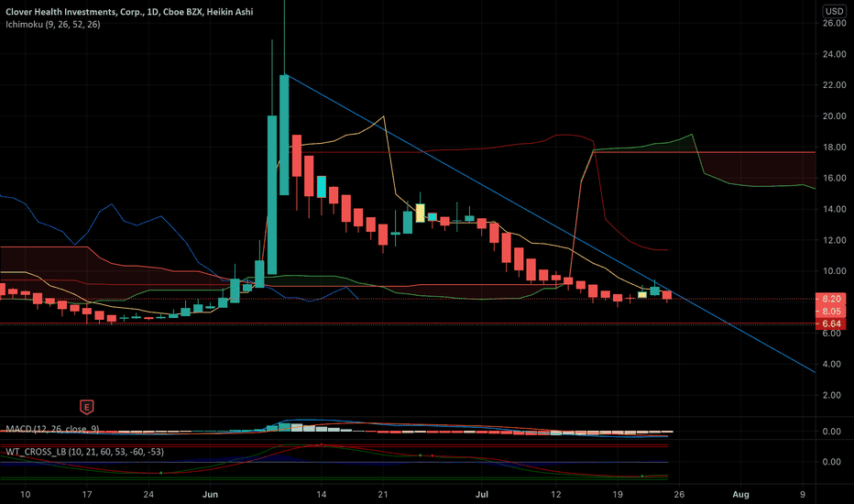Click the 26 date label on time axis
The image size is (854, 504).
coord(679,495)
